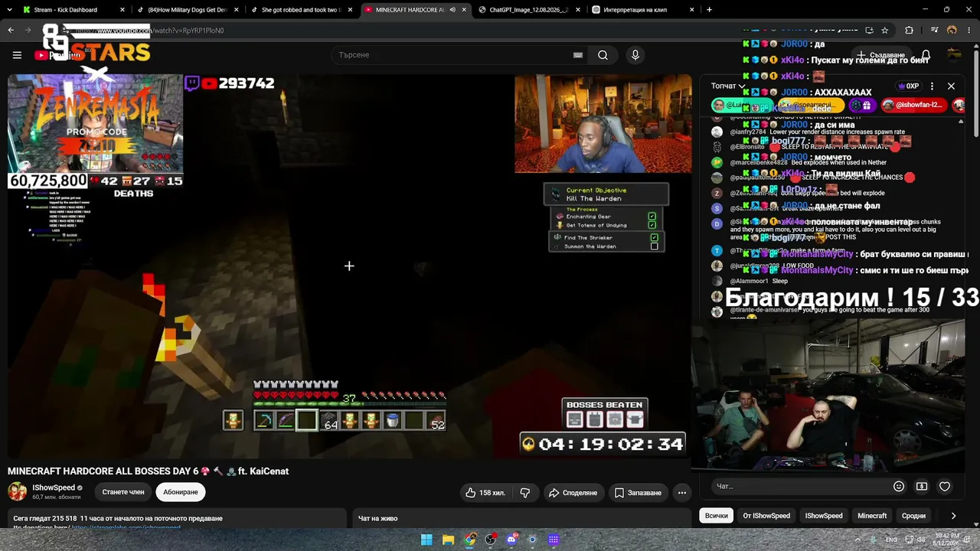Image resolution: width=980 pixels, height=551 pixels.
Task: Click the browser address bar URL
Action: click(149, 31)
